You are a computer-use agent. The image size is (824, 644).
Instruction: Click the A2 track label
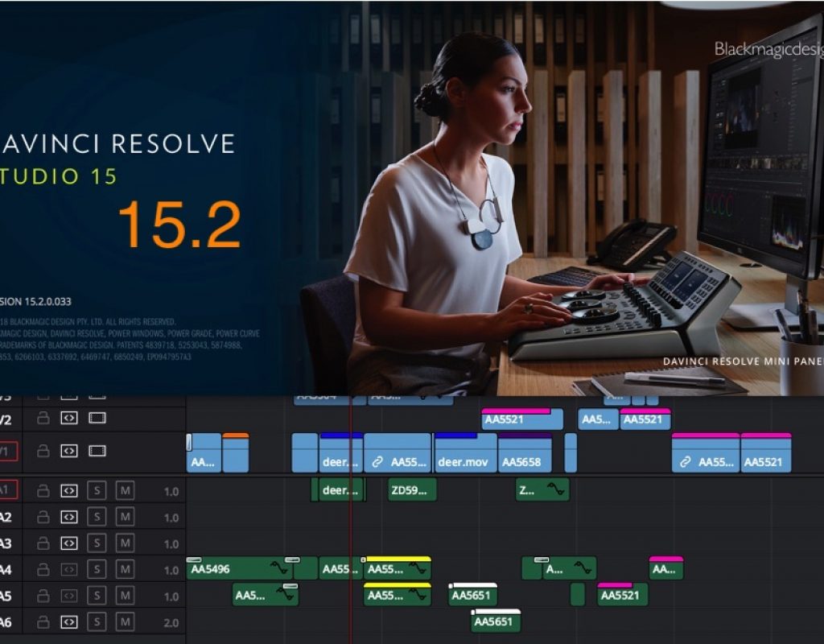pyautogui.click(x=6, y=518)
